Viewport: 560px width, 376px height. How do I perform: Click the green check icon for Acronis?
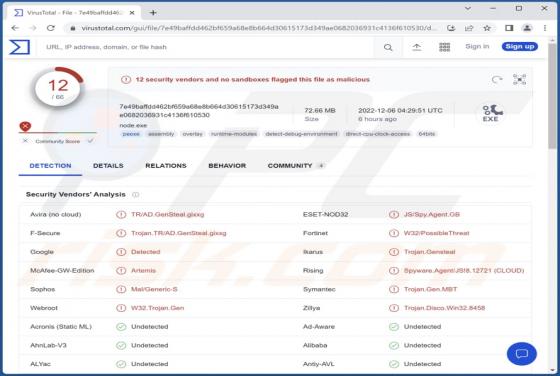(x=121, y=327)
